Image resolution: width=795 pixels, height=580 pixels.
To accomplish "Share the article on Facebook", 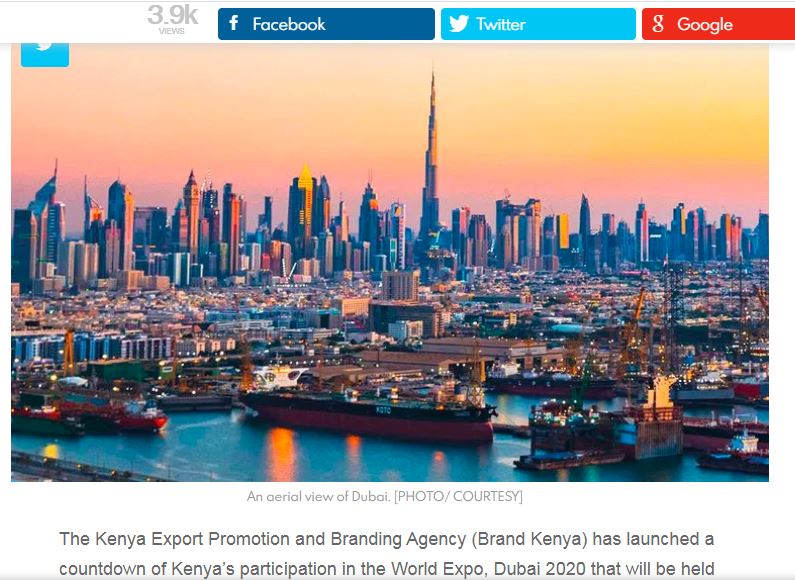I will [326, 24].
